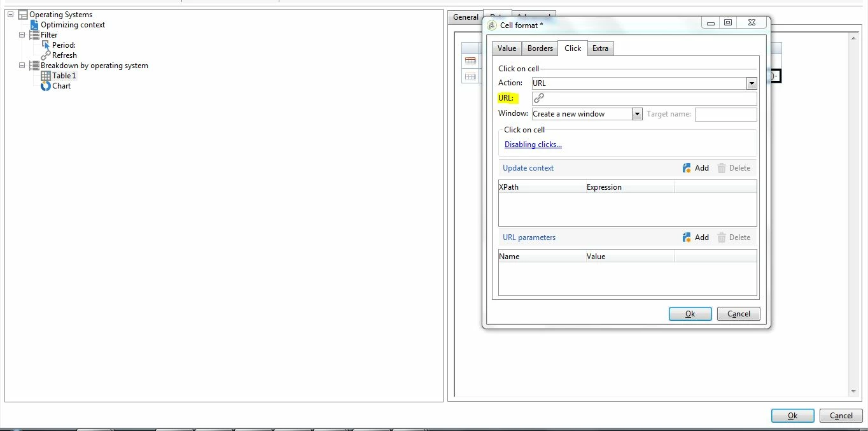Click the XPath column header

542,187
